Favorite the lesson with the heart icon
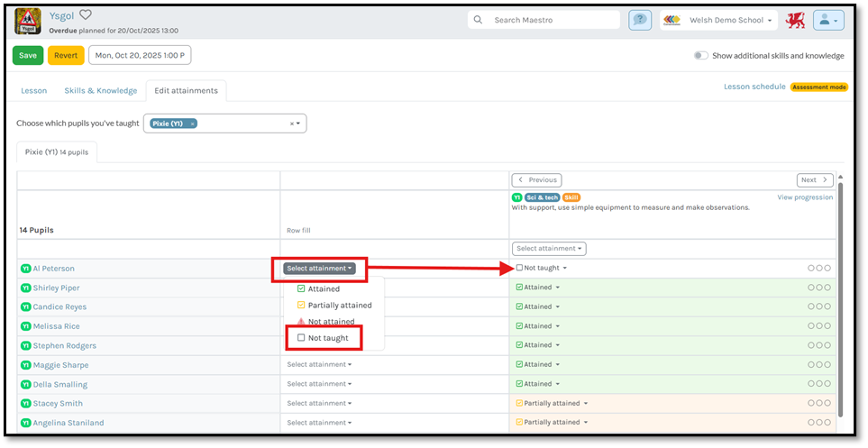Viewport: 868px width, 448px height. click(x=86, y=14)
